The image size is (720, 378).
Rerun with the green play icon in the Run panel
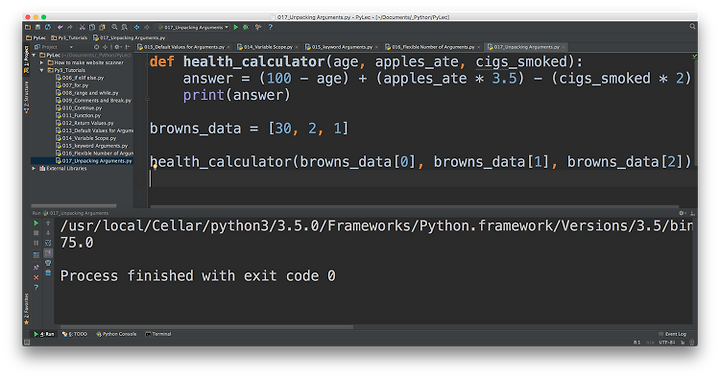[36, 223]
